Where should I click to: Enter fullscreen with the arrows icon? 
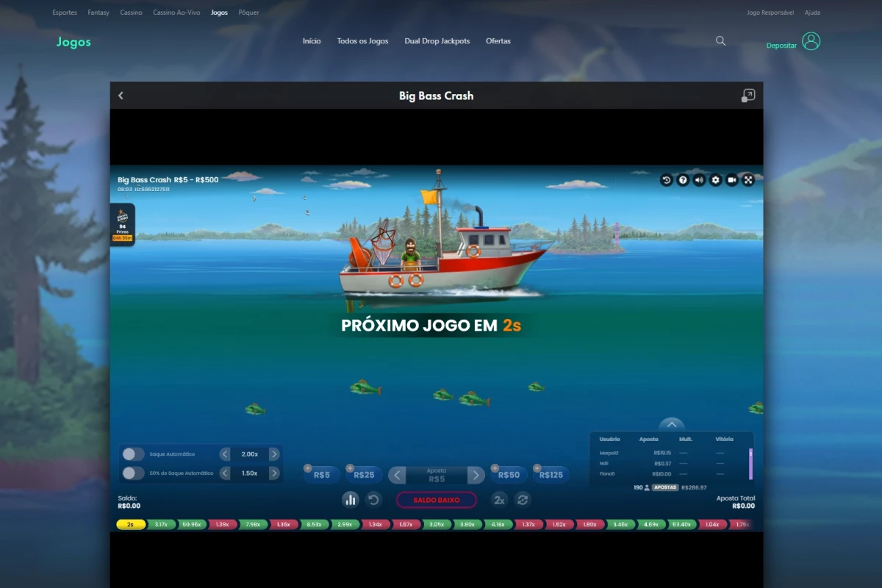click(x=748, y=180)
